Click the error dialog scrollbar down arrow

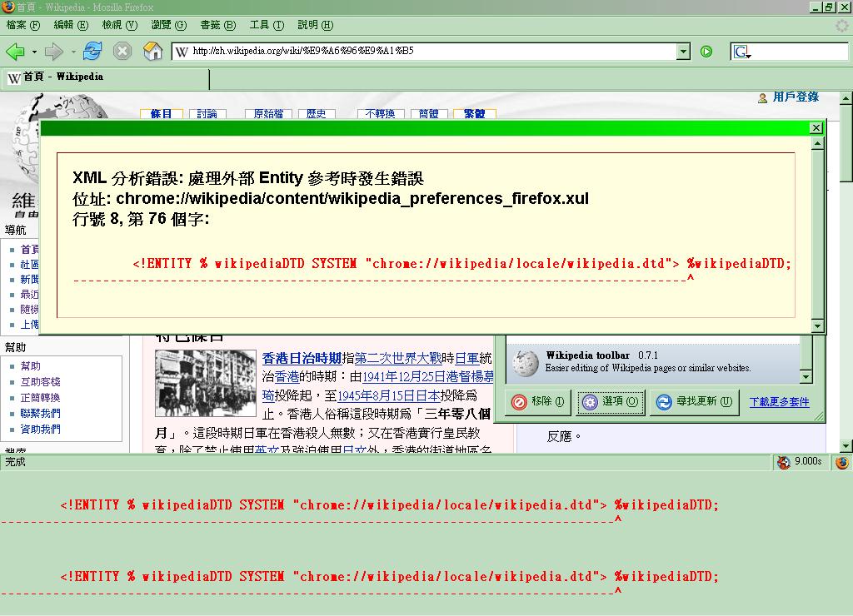[817, 325]
